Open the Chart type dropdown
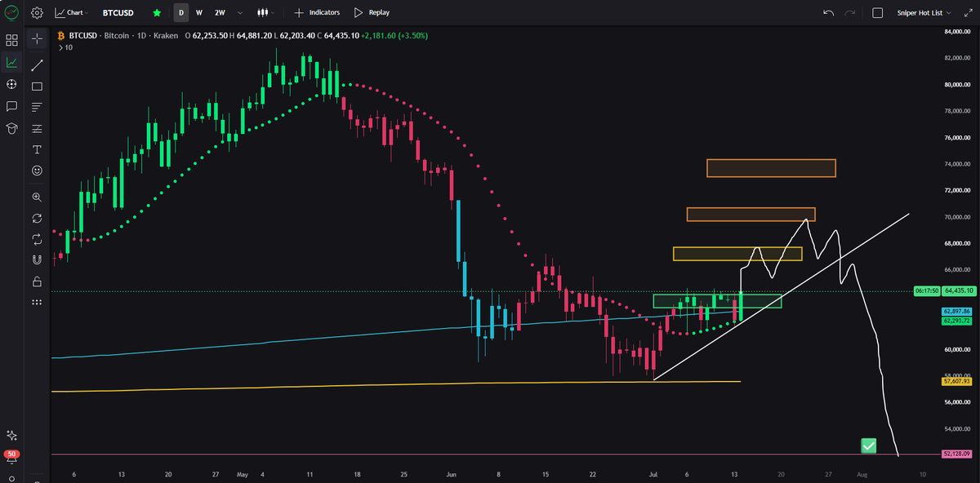The width and height of the screenshot is (980, 483). [x=73, y=12]
